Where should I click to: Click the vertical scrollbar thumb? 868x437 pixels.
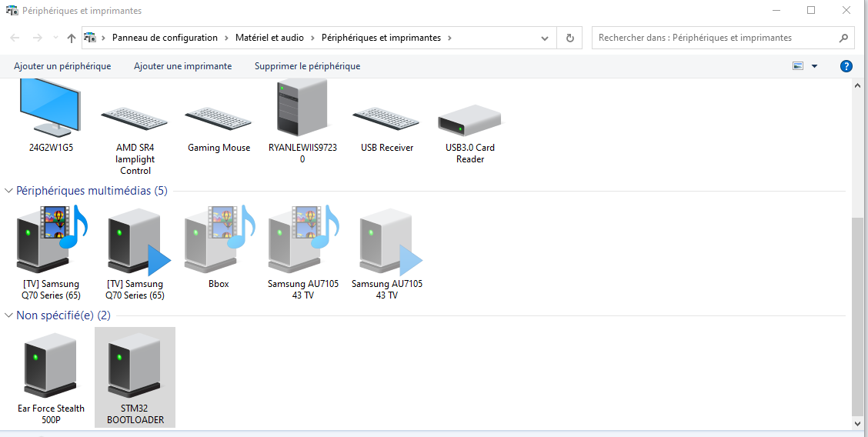(857, 315)
